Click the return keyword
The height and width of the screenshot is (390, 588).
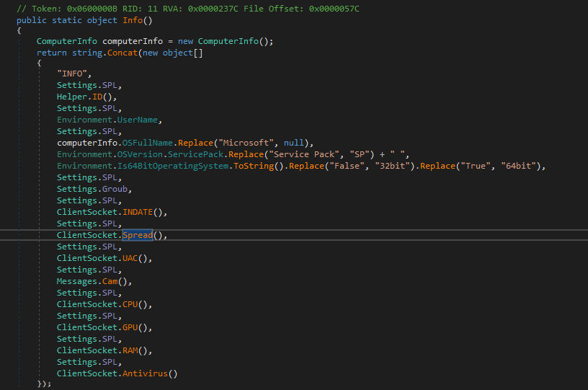tap(51, 53)
